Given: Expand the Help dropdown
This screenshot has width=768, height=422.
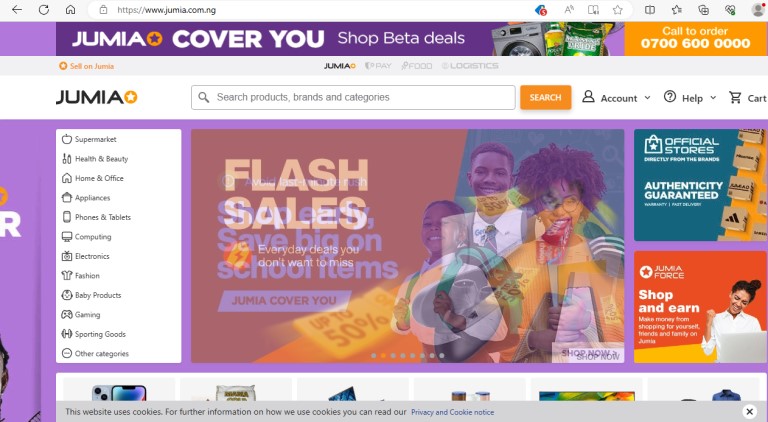Looking at the screenshot, I should click(x=690, y=98).
